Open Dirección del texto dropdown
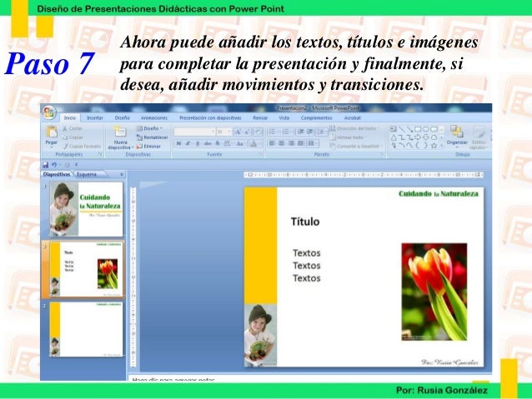The width and height of the screenshot is (532, 399). tap(354, 128)
